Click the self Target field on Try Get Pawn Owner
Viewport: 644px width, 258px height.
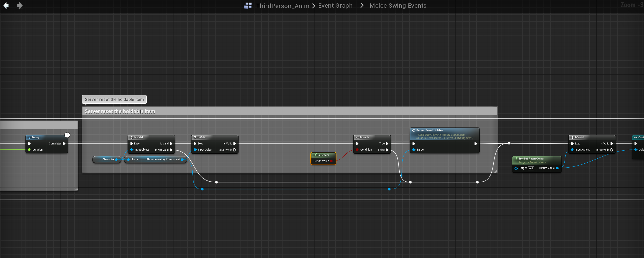coord(531,168)
